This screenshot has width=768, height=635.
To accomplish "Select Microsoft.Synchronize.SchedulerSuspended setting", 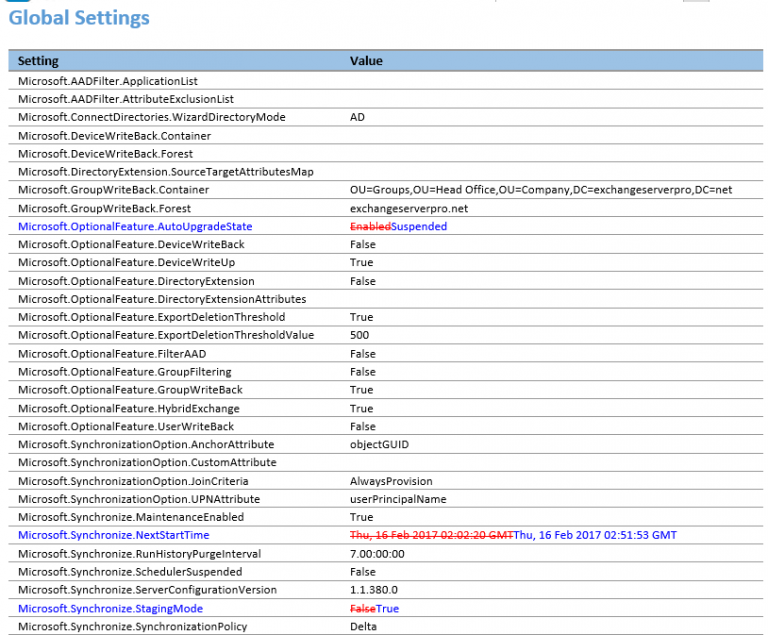I will pos(130,572).
